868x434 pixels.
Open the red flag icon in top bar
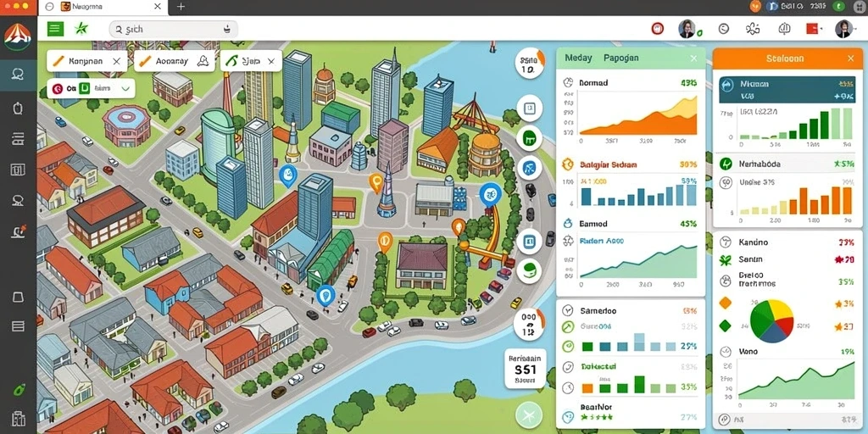pos(812,30)
